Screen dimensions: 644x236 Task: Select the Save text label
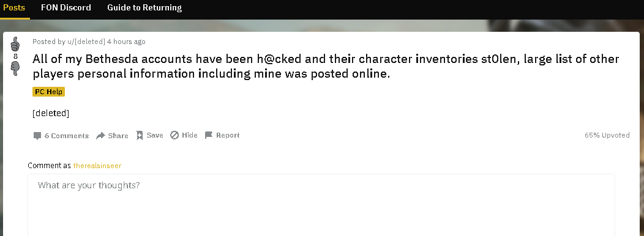(x=155, y=135)
